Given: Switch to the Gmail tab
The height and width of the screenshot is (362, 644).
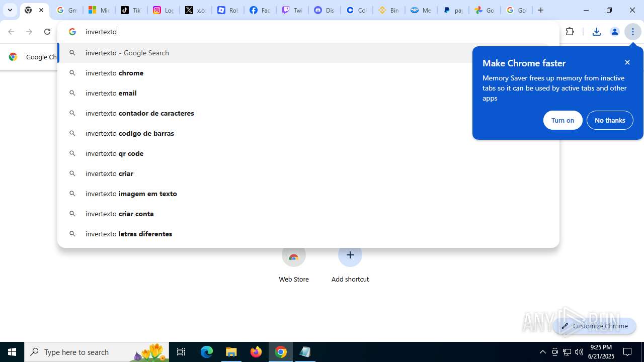Looking at the screenshot, I should pyautogui.click(x=66, y=10).
